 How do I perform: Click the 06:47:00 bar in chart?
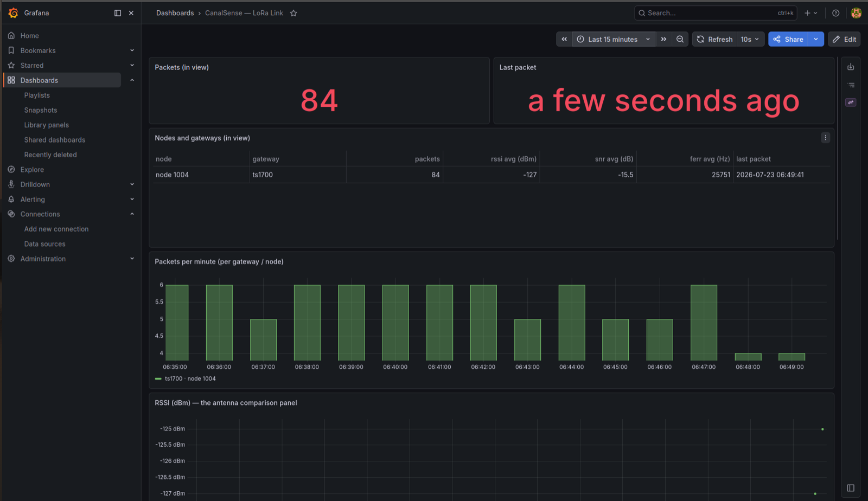(704, 323)
